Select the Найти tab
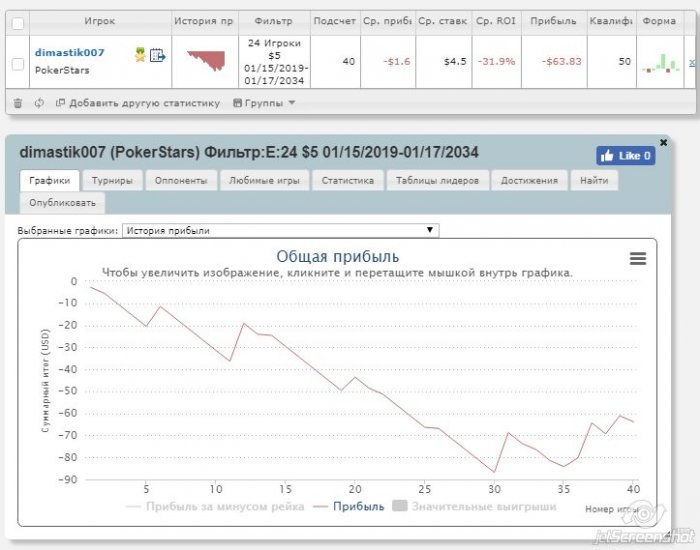Viewport: 700px width, 550px height. click(x=594, y=180)
